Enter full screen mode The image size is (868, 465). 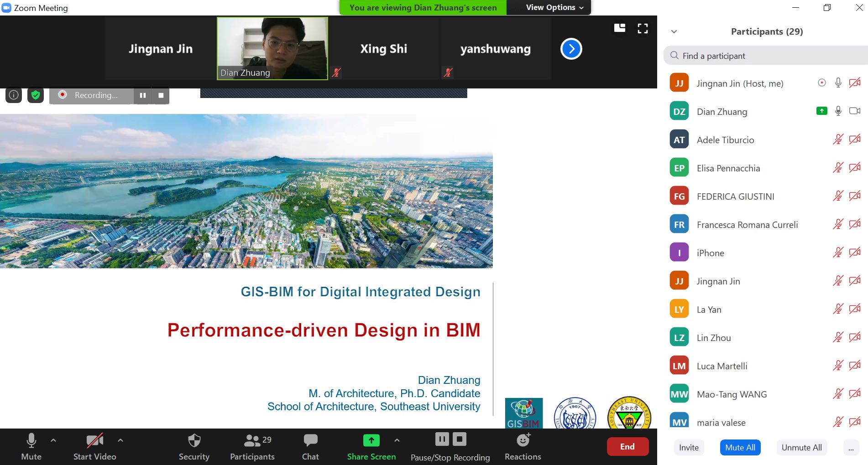pos(643,29)
